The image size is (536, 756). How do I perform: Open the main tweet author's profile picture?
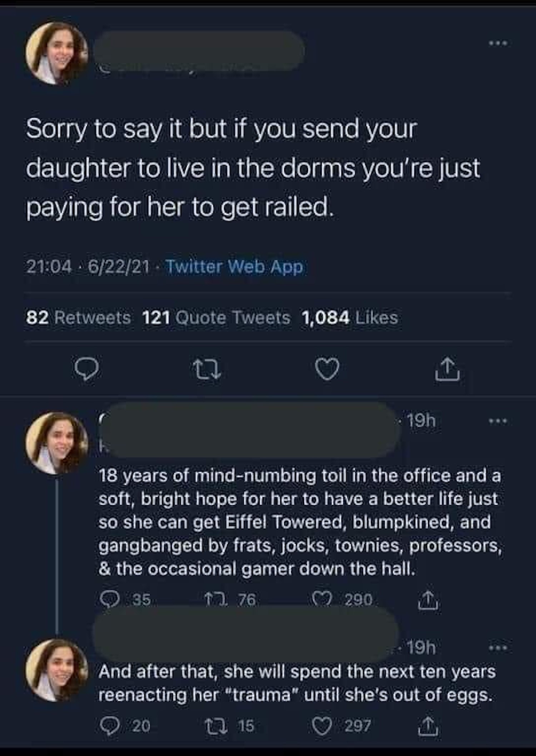[x=57, y=53]
